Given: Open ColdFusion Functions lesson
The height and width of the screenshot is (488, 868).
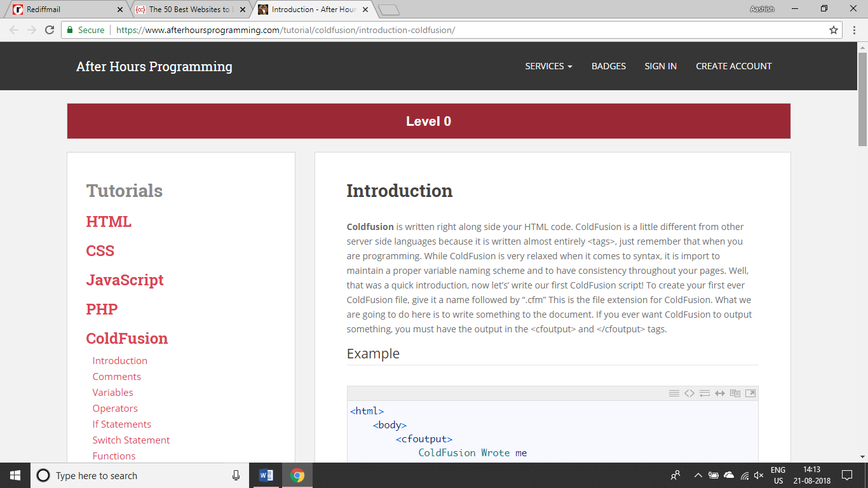Looking at the screenshot, I should click(x=114, y=456).
